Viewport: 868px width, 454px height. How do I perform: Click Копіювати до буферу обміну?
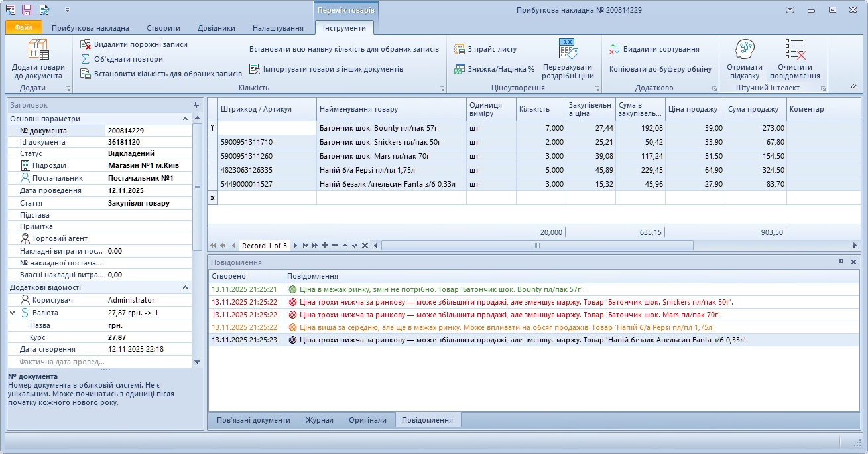660,69
